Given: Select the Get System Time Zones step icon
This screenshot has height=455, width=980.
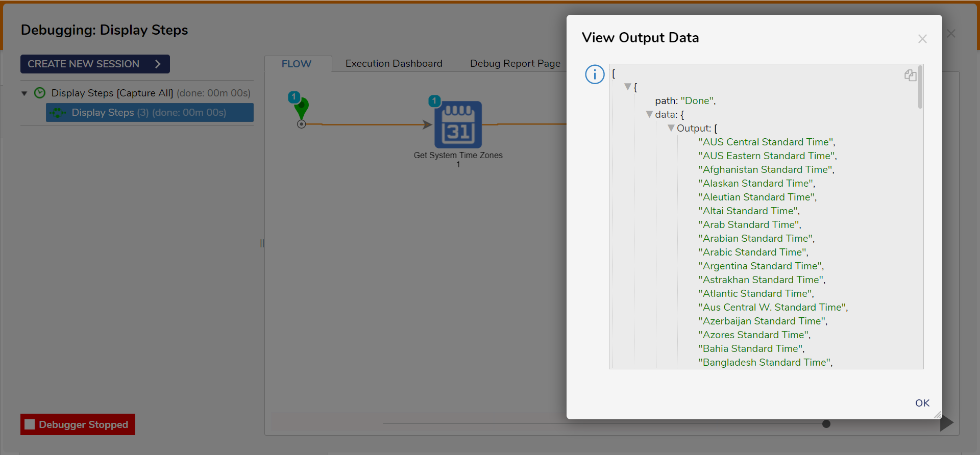Looking at the screenshot, I should pos(458,124).
